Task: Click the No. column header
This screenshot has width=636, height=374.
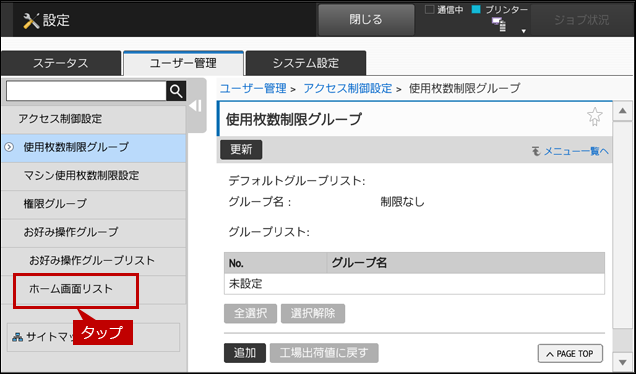Action: (x=275, y=263)
